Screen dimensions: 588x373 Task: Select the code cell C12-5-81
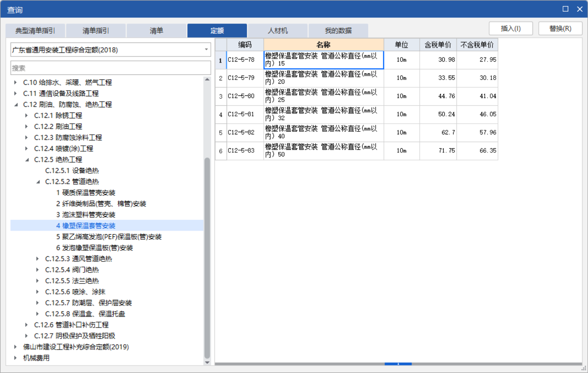[x=245, y=115]
